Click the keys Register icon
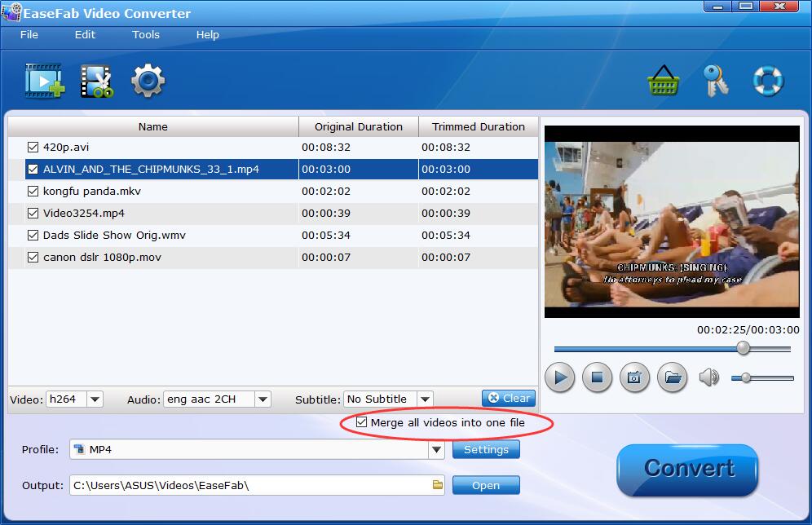 tap(716, 81)
